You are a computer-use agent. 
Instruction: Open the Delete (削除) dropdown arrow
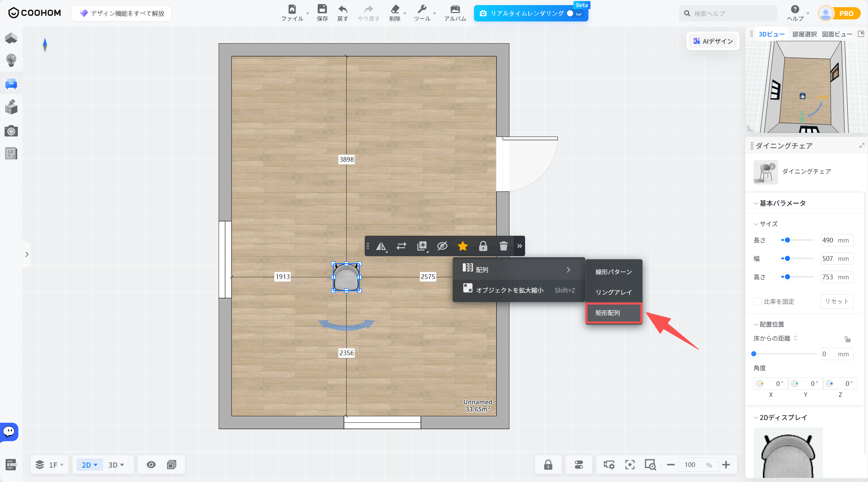click(x=405, y=14)
